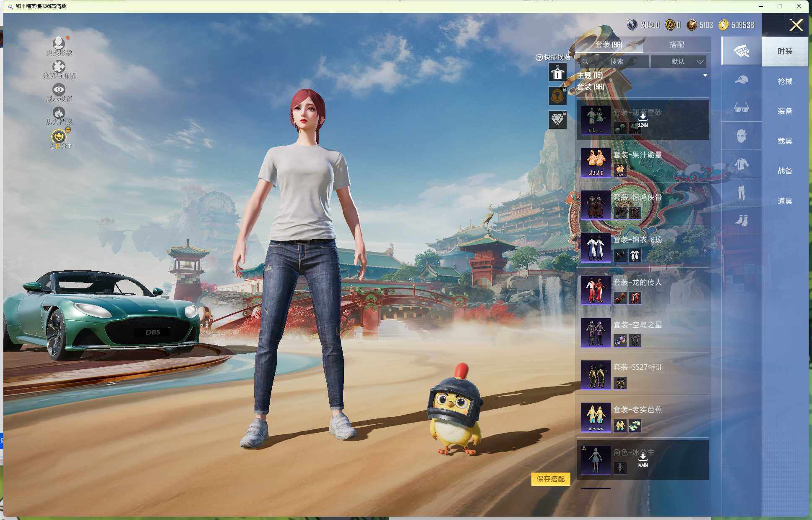
Task: Click the 快捷换装 help link
Action: point(553,57)
